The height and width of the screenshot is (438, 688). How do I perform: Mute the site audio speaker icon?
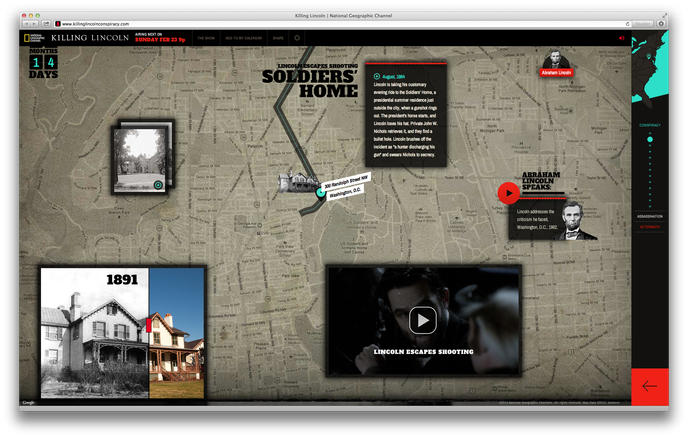coord(621,38)
